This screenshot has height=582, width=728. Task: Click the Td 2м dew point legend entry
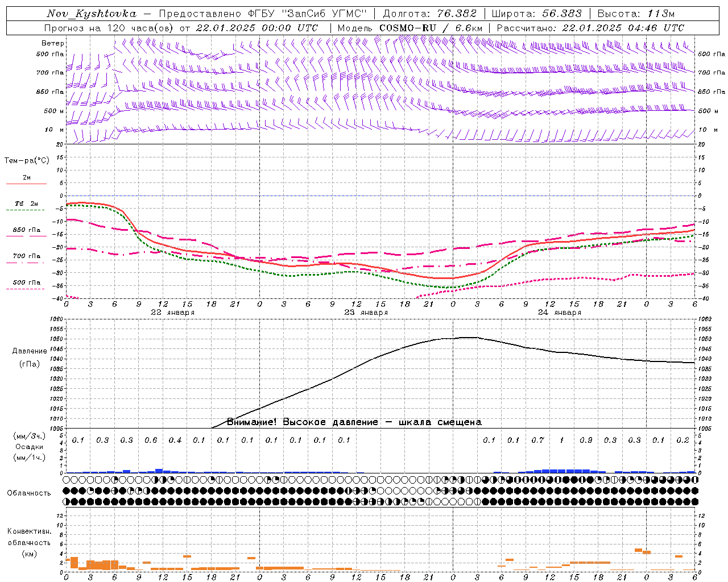(27, 203)
